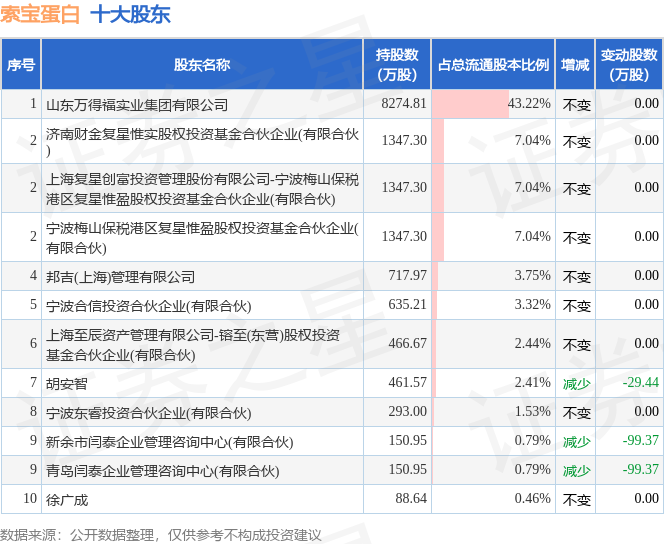Open 宁波东睿投资合伙企业 shareholder entry

point(148,412)
